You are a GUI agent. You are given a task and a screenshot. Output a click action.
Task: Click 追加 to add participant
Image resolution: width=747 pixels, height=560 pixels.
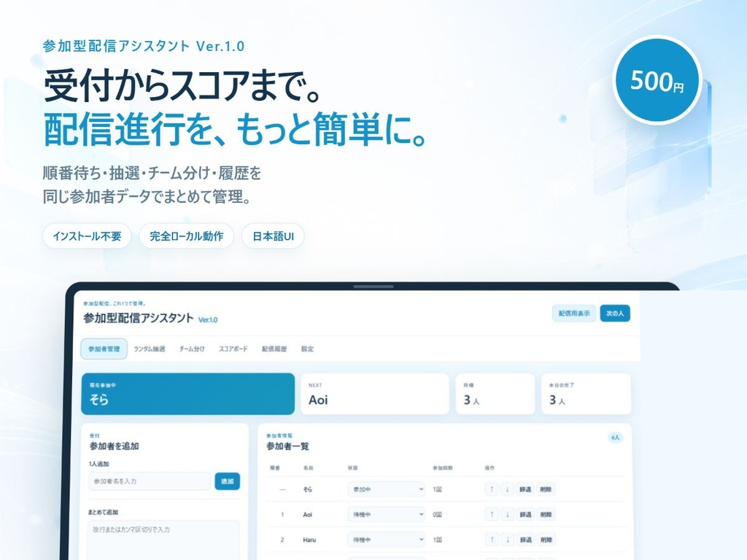228,481
